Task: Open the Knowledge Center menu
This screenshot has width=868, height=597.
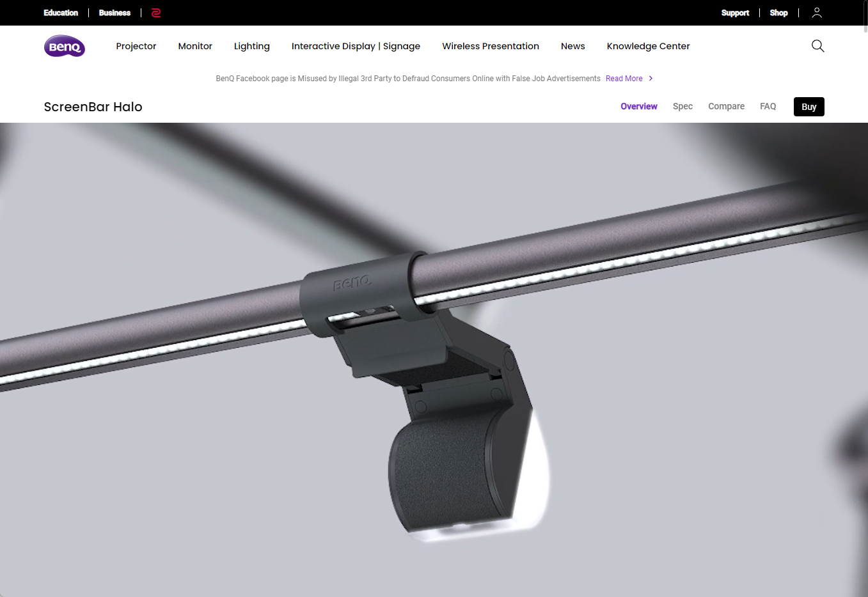Action: 648,46
